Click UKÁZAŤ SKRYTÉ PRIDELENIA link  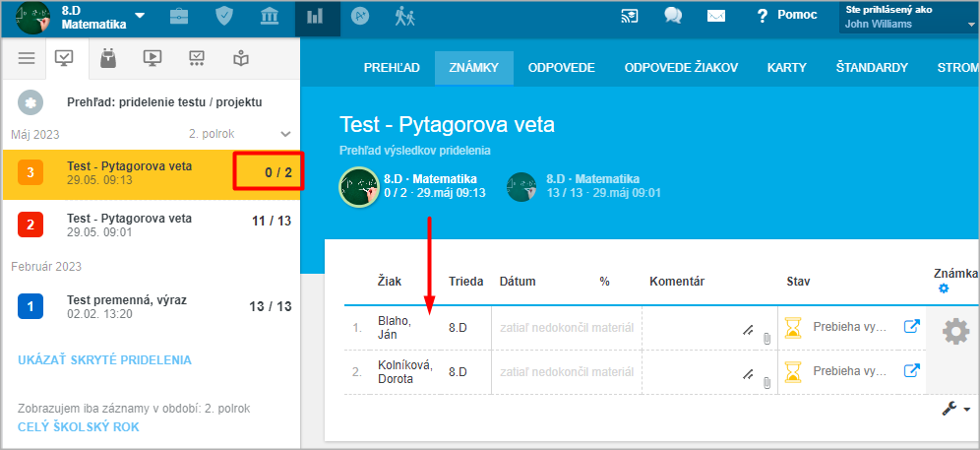coord(104,360)
